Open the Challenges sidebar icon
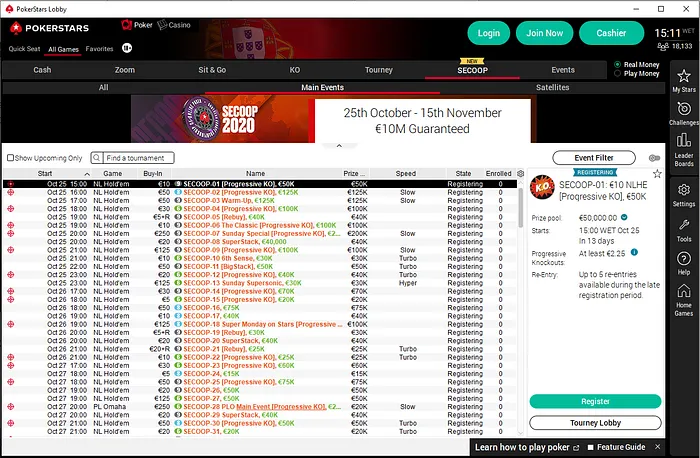Screen dimensions: 700x458 tap(683, 113)
